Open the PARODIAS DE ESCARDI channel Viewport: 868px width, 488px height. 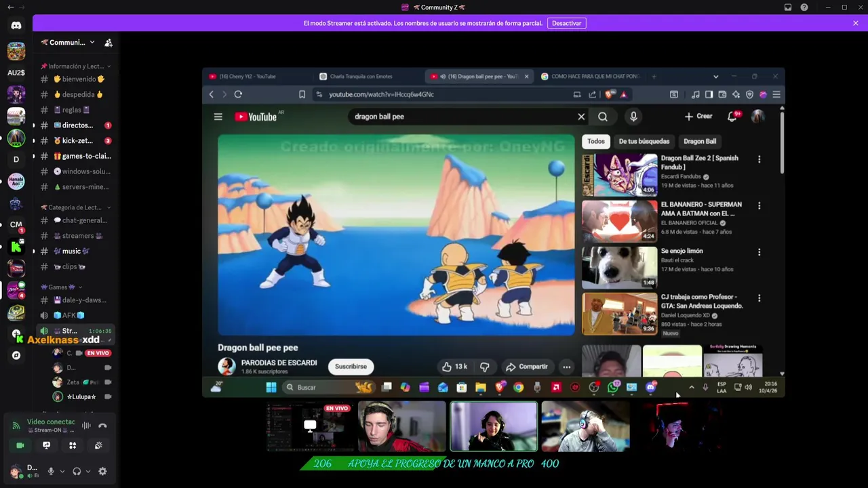point(279,363)
